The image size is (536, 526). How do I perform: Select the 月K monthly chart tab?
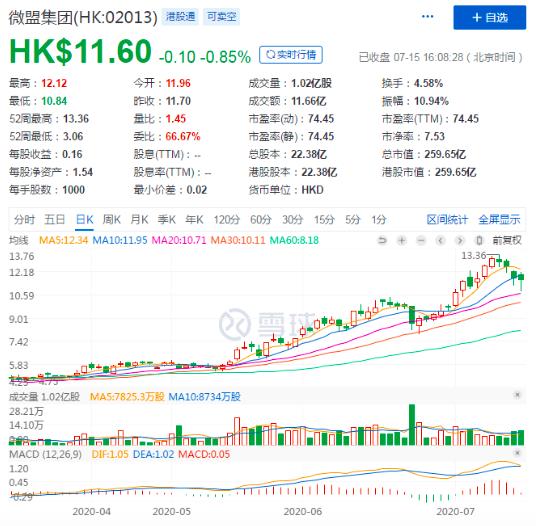[139, 219]
